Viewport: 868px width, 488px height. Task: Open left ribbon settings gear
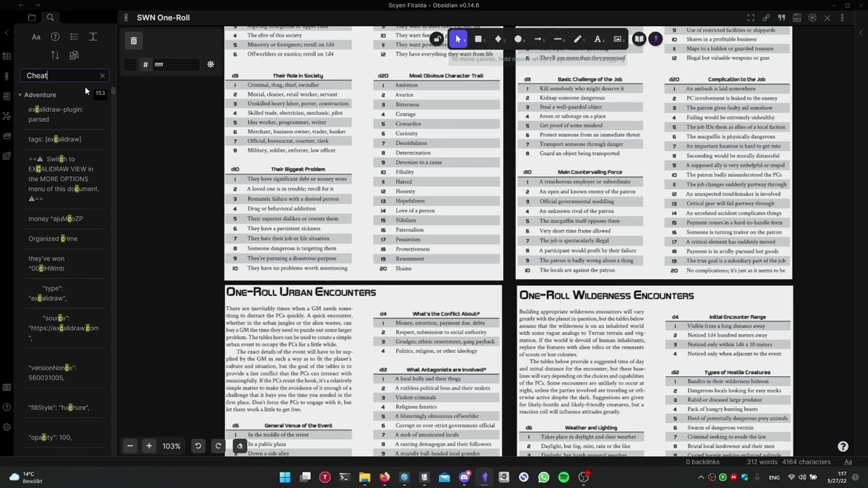click(7, 427)
